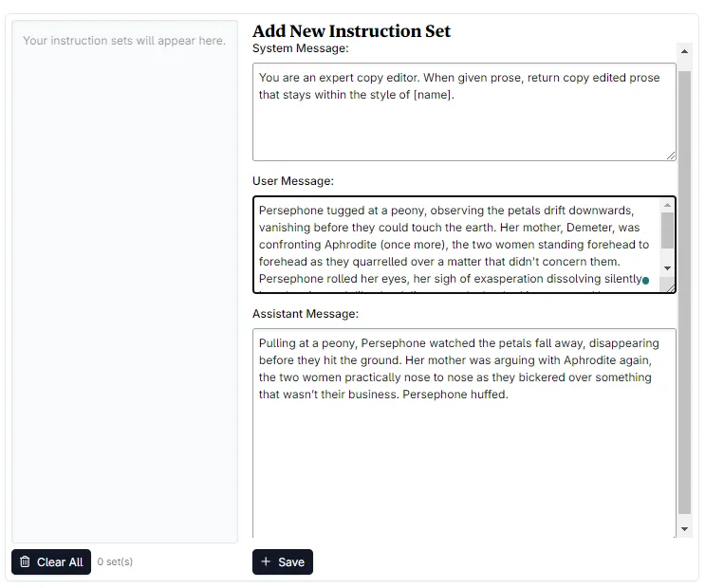Click User Message box scroll-down arrow
The height and width of the screenshot is (588, 705).
(668, 268)
